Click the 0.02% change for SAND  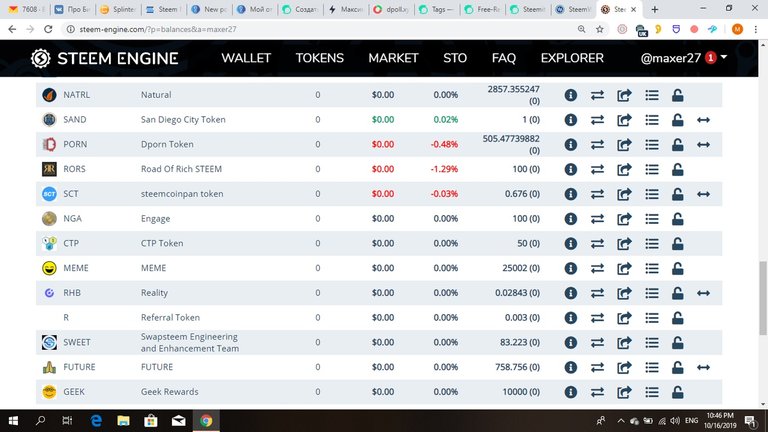[446, 120]
